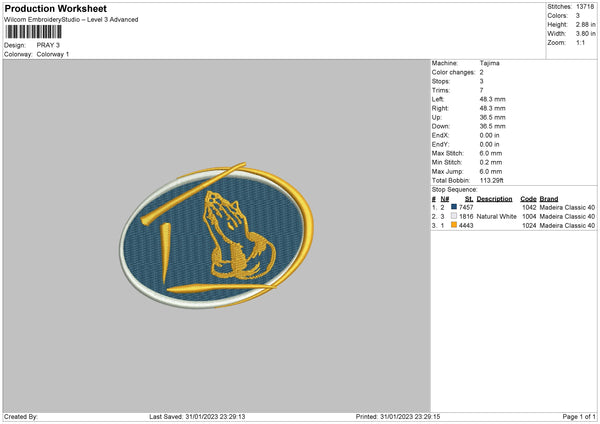
Task: Click the EndX value '0.00 in'
Action: [x=489, y=135]
